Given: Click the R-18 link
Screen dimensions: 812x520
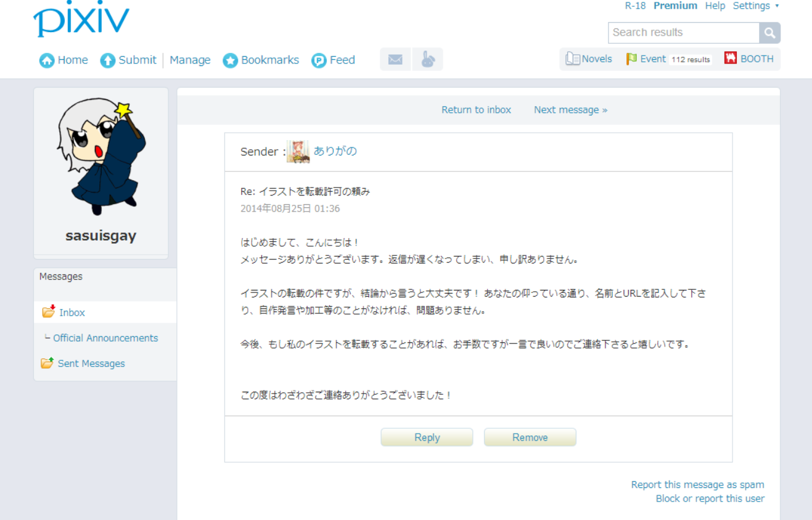Looking at the screenshot, I should click(x=635, y=6).
